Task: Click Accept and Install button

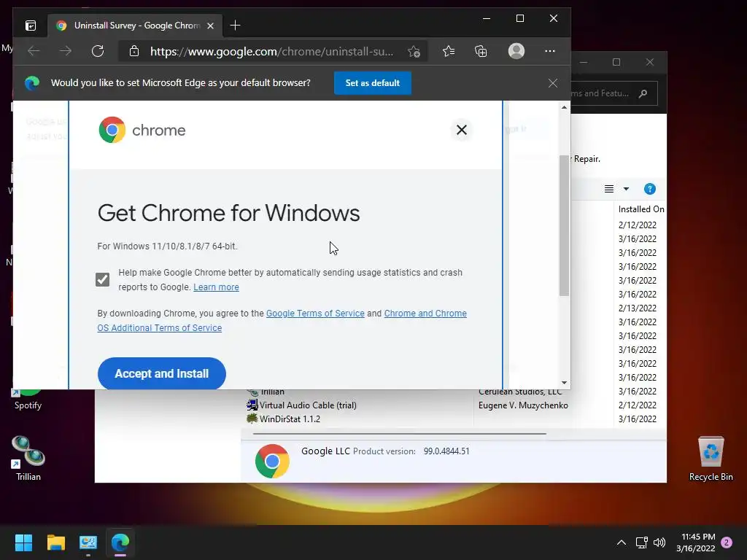Action: click(x=161, y=374)
